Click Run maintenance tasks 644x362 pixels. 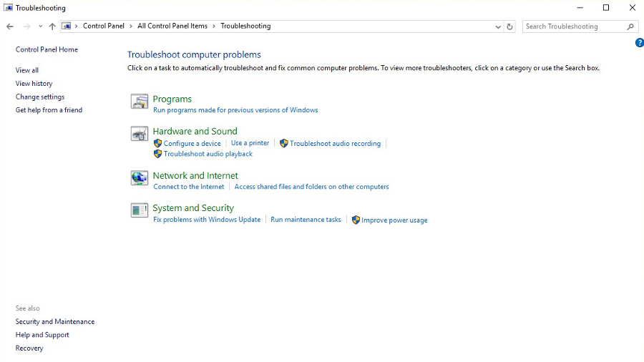click(306, 220)
